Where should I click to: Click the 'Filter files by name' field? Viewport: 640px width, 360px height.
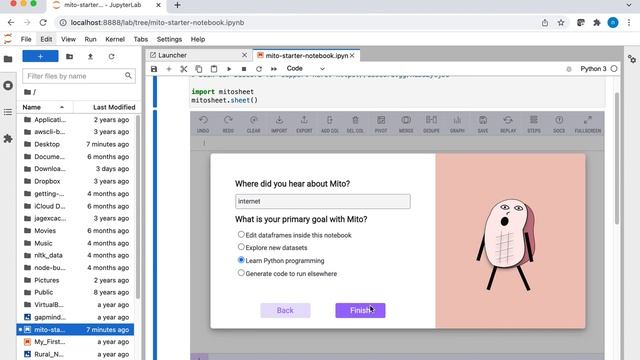[x=79, y=76]
